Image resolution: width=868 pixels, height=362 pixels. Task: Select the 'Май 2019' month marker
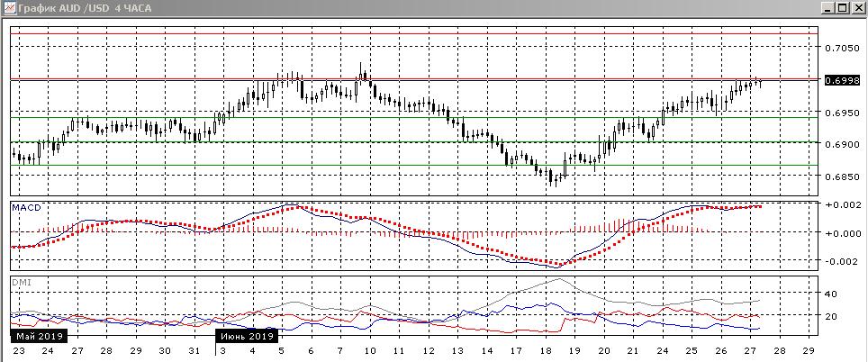(39, 336)
